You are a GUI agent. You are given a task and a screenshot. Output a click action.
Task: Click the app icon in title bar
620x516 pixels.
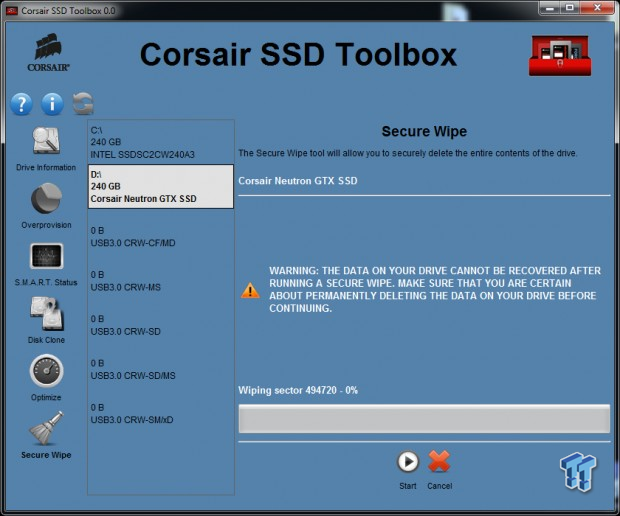(x=12, y=11)
